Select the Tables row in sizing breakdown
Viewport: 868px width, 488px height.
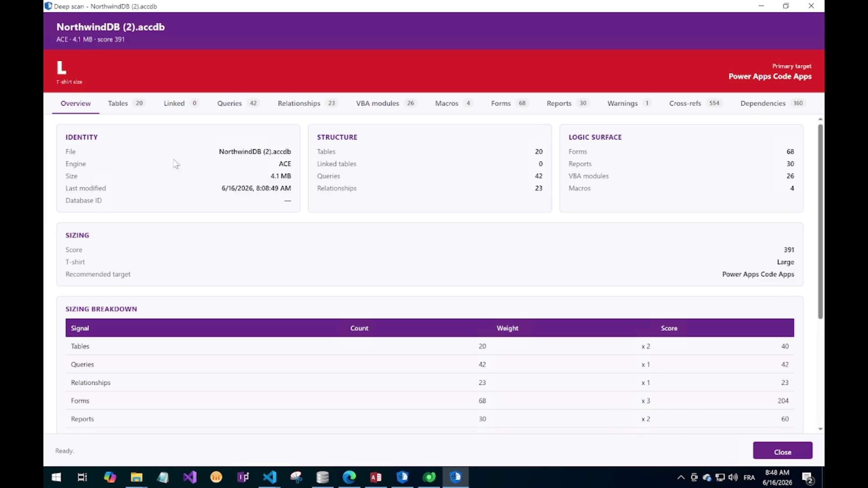[x=429, y=347]
